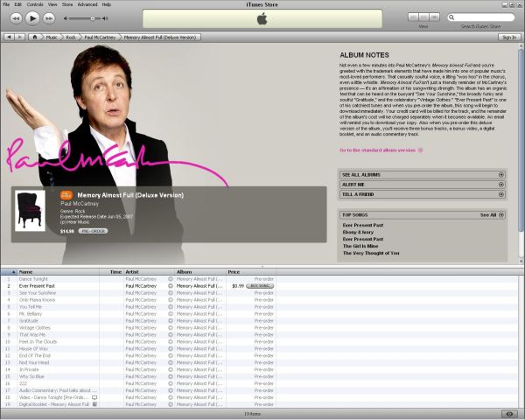Select track That Was Me
This screenshot has height=420, width=525.
32,334
